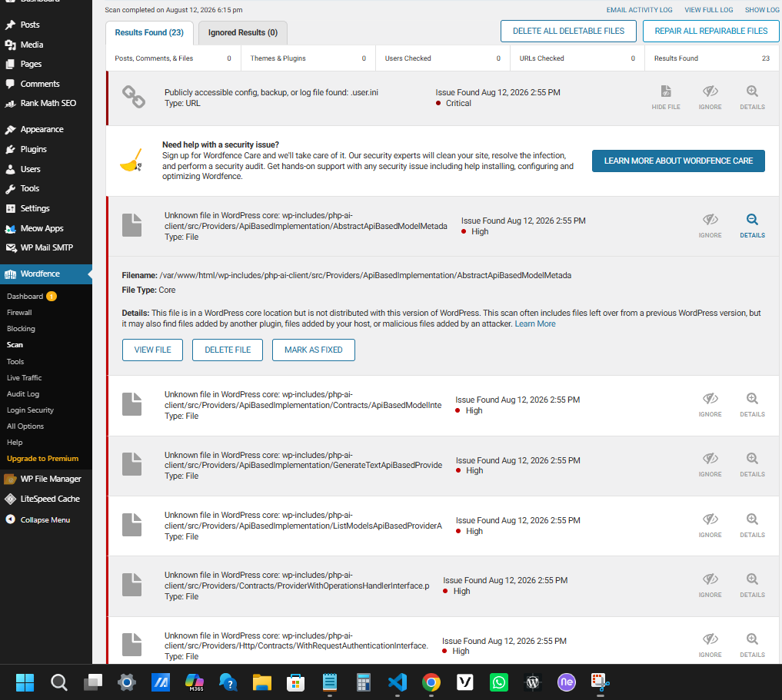Open Wordfence Audit Log
The image size is (782, 700).
coord(23,393)
